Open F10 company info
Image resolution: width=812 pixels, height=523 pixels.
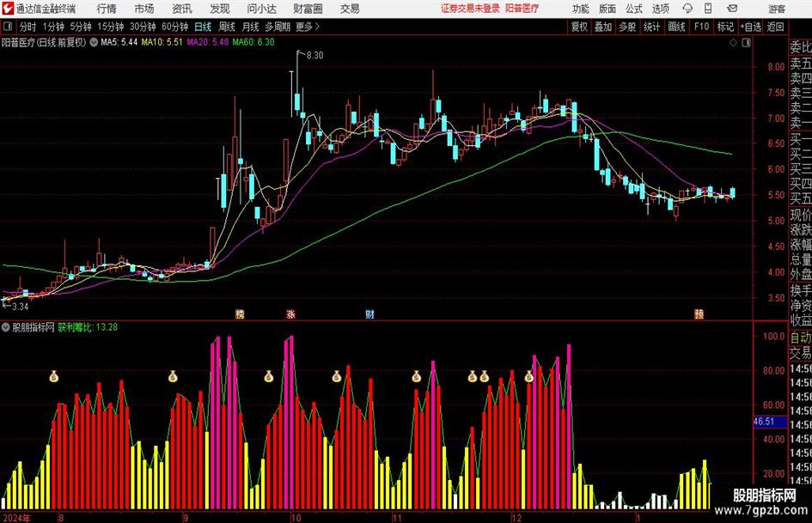pyautogui.click(x=702, y=27)
